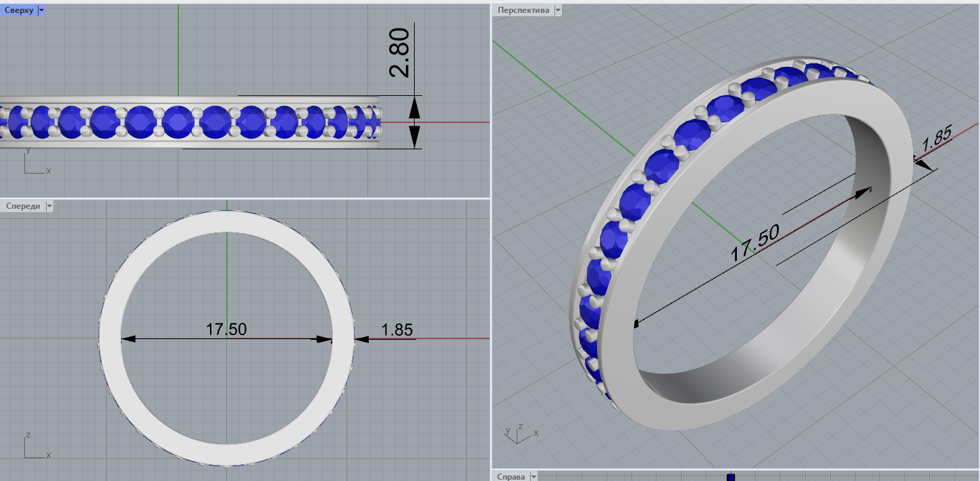Viewport: 980px width, 481px height.
Task: Open the Сверху viewport dropdown arrow
Action: [41, 10]
